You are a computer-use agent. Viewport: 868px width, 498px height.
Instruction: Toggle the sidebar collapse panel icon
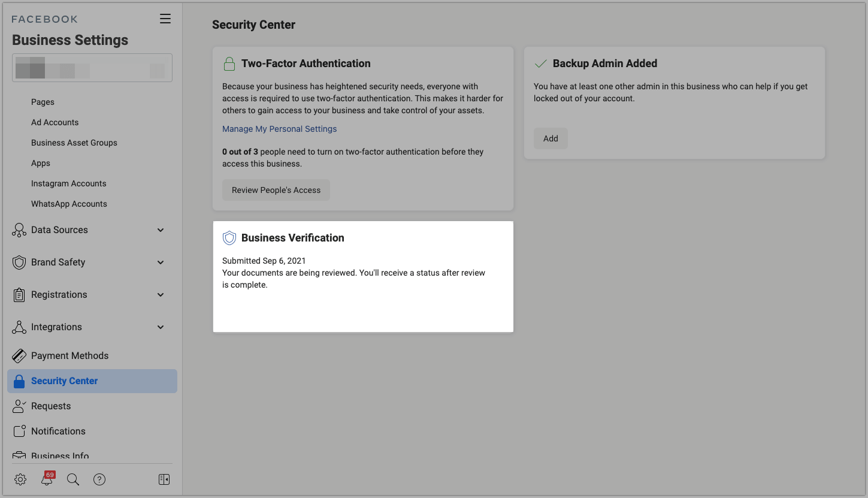point(164,479)
